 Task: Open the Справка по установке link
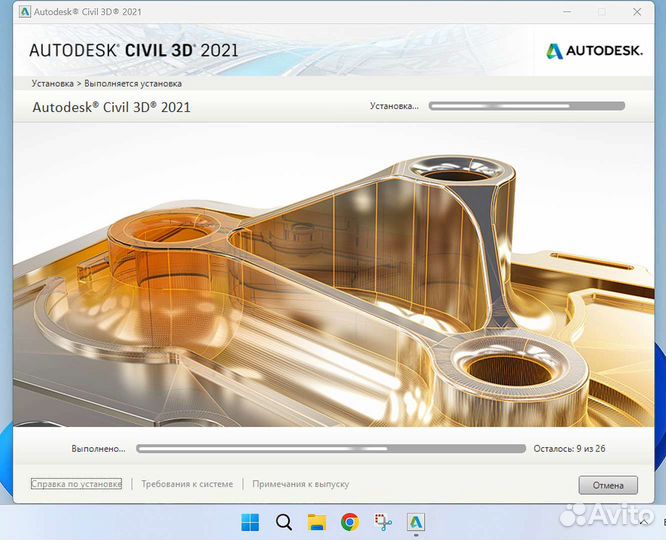[77, 484]
